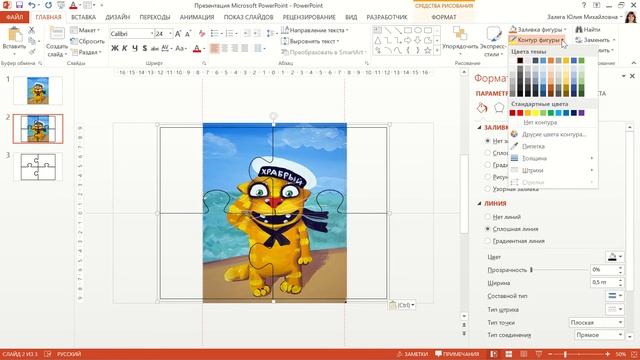This screenshot has width=640, height=360.
Task: Click the Сбросить (Reset) button
Action: (x=87, y=41)
